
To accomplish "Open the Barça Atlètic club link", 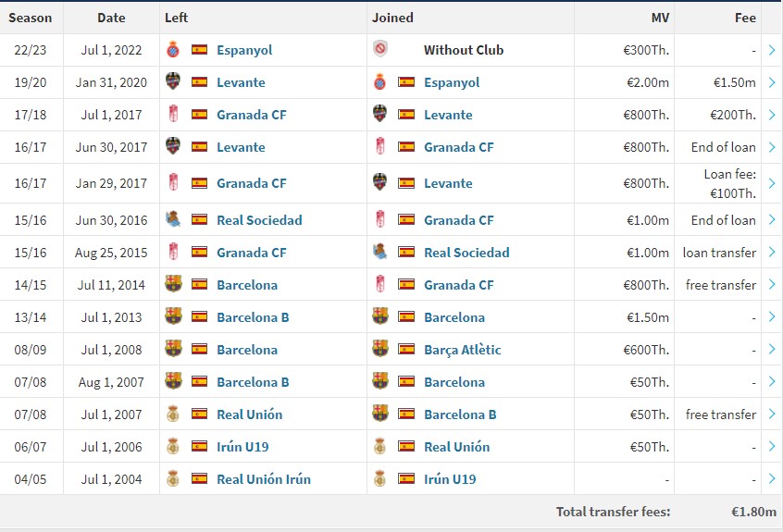I will click(463, 350).
